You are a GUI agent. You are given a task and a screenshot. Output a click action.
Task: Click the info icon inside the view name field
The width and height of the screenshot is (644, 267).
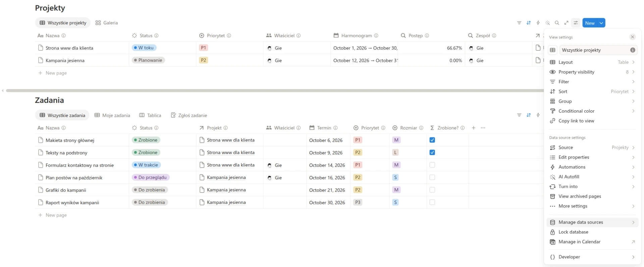pyautogui.click(x=633, y=50)
